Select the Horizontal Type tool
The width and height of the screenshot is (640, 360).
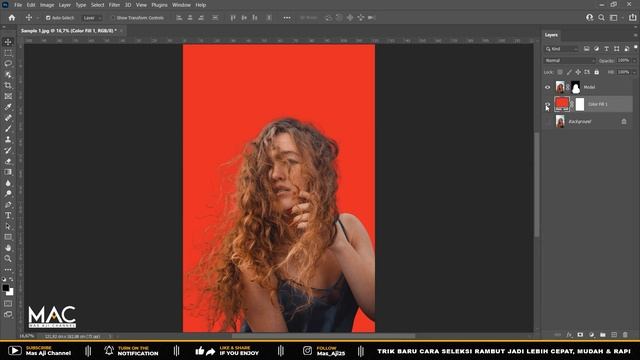[x=8, y=215]
